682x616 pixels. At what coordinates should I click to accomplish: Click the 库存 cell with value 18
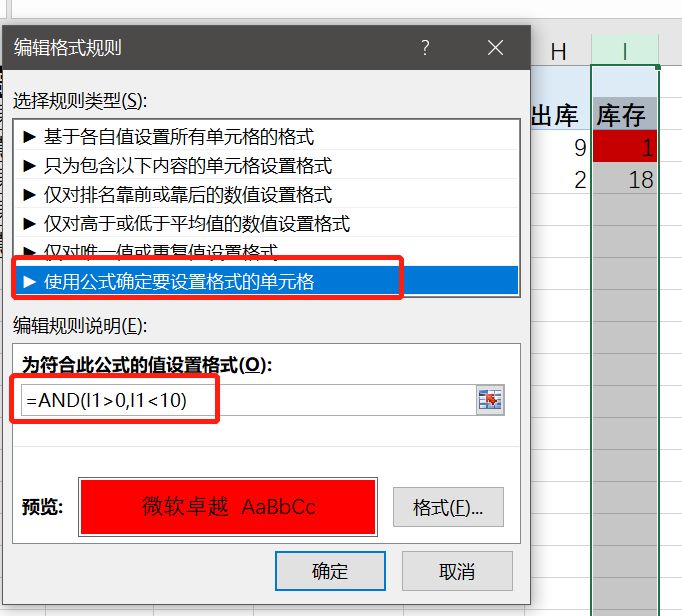(625, 178)
